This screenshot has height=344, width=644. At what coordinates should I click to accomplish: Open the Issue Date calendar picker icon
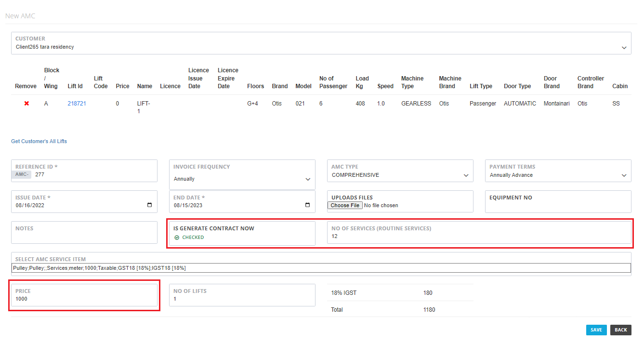tap(149, 205)
